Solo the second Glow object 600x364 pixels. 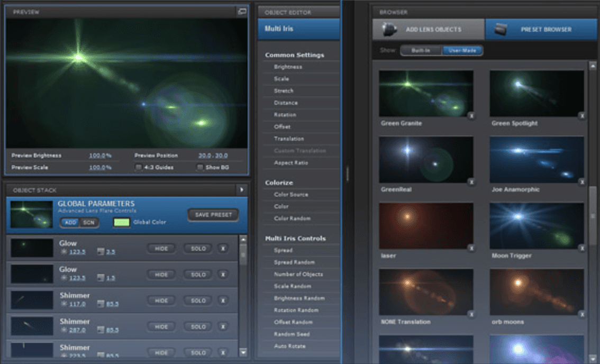pyautogui.click(x=198, y=275)
